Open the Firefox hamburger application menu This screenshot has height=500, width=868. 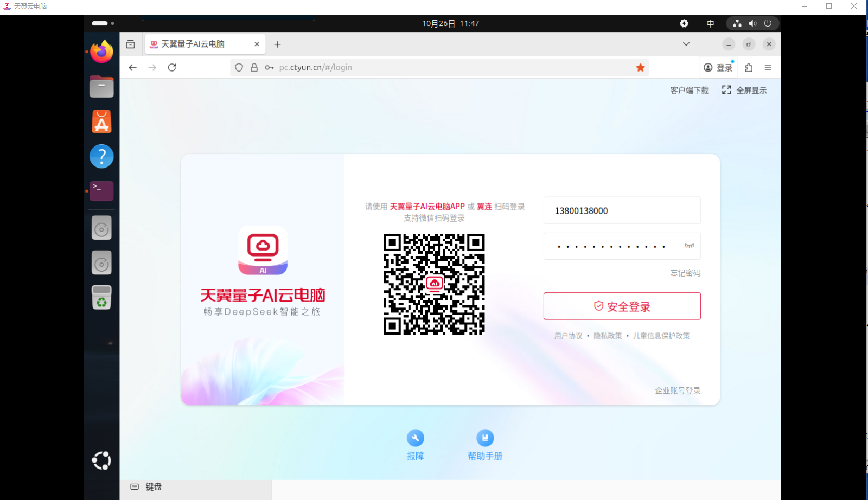tap(768, 68)
